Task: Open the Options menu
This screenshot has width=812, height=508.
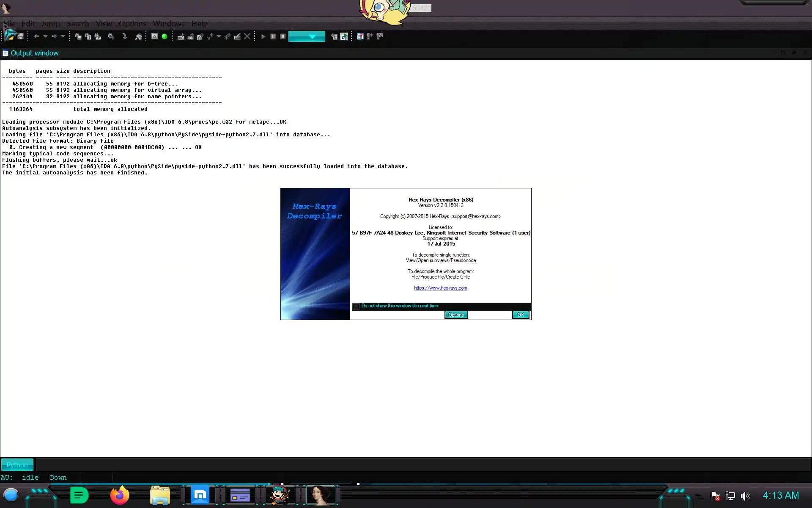Action: 132,24
